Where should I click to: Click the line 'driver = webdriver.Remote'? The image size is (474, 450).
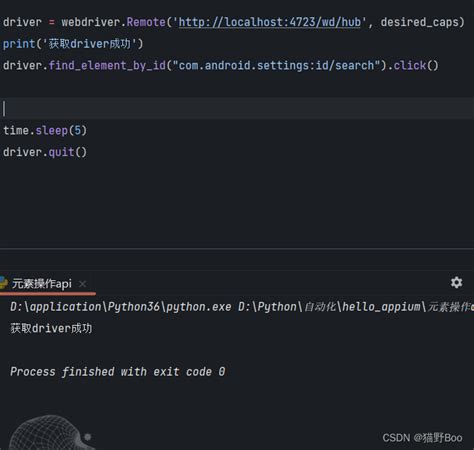click(x=234, y=22)
